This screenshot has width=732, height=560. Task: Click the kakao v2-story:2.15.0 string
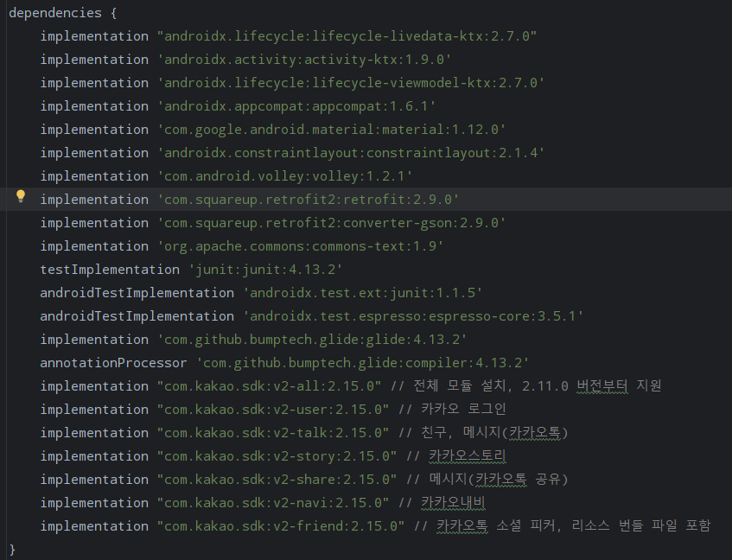click(277, 456)
